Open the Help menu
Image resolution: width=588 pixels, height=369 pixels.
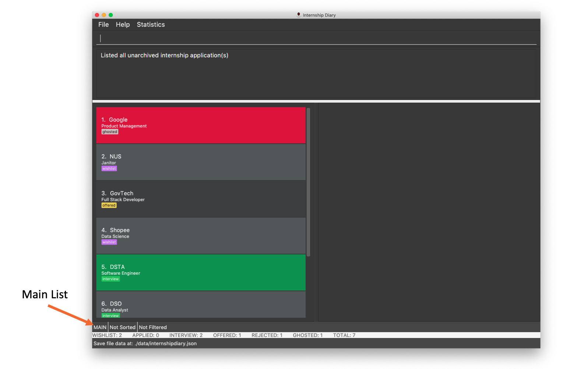tap(123, 25)
